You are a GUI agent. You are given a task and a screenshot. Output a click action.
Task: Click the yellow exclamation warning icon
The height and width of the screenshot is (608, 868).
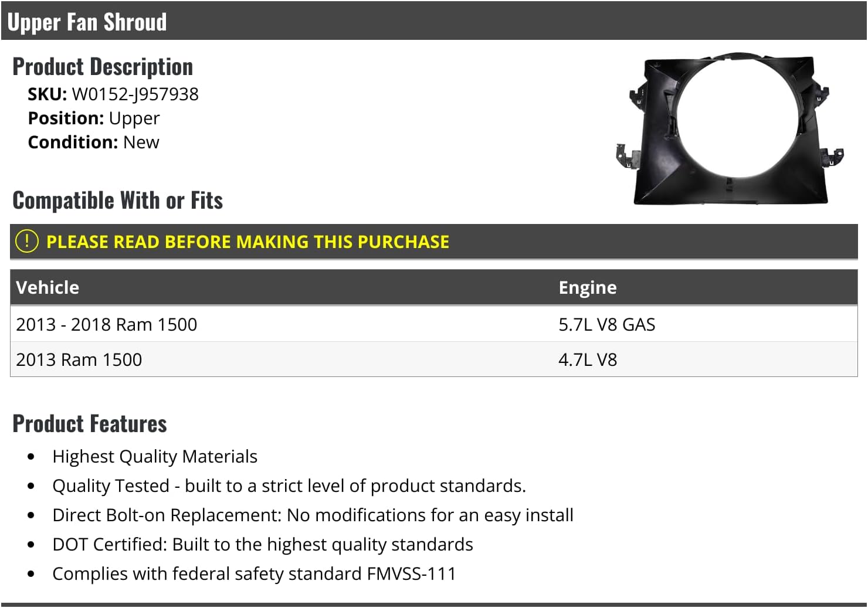click(x=27, y=242)
